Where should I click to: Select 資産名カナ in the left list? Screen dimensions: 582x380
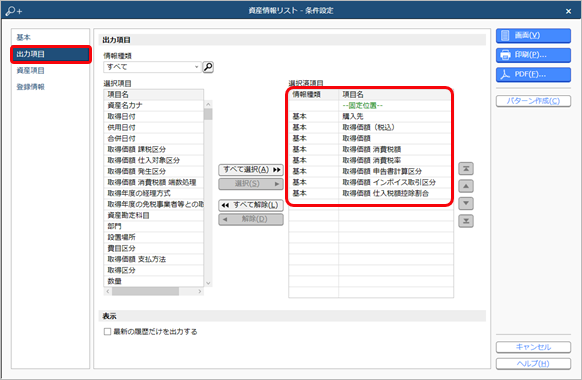pos(154,105)
